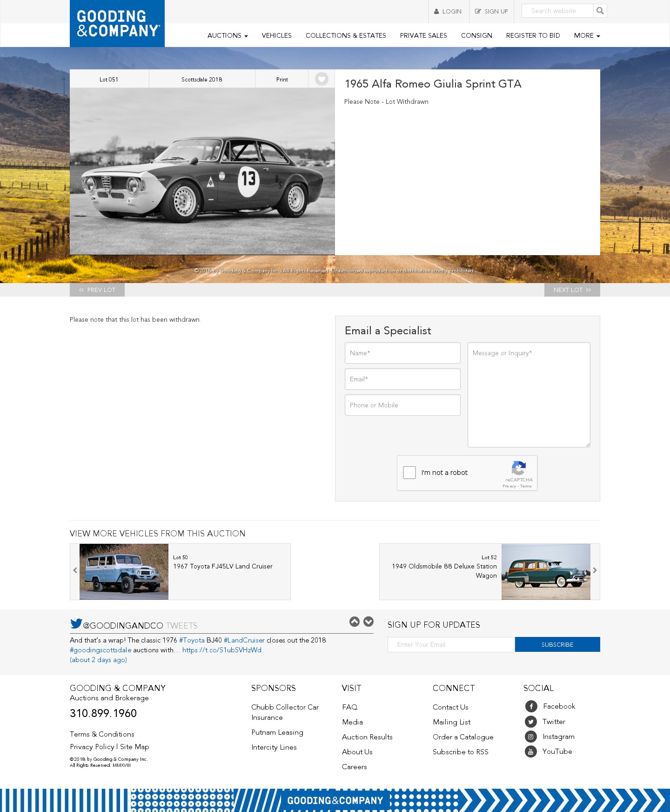Viewport: 670px width, 812px height.
Task: Click the Lot 051 tab
Action: pyautogui.click(x=109, y=79)
